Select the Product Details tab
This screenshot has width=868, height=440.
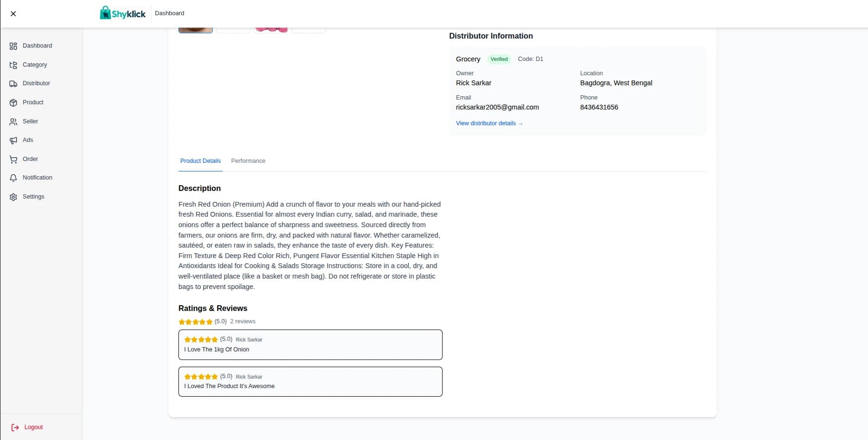point(200,161)
